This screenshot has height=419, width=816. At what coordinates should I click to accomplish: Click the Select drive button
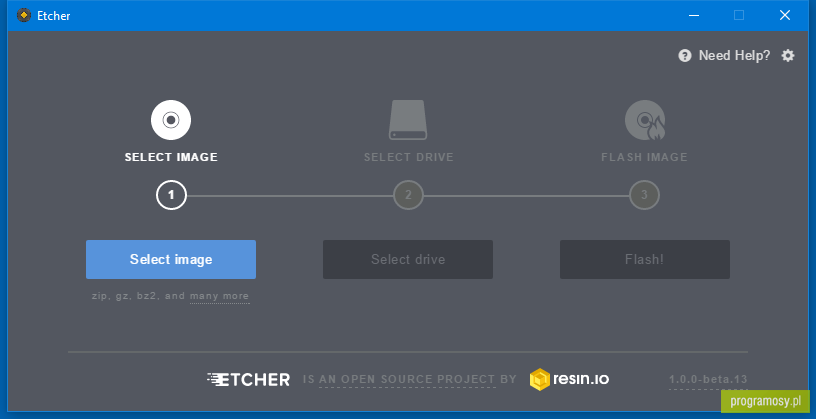[x=408, y=259]
